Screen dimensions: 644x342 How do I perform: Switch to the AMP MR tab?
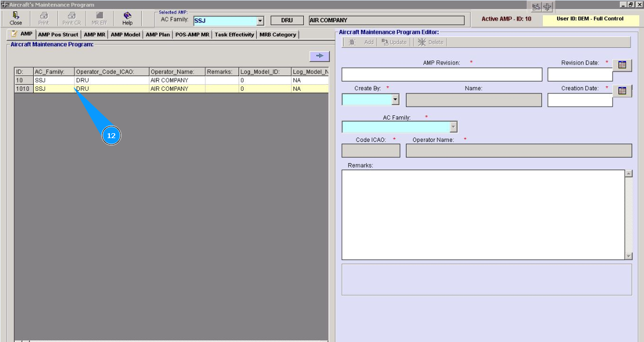click(95, 35)
